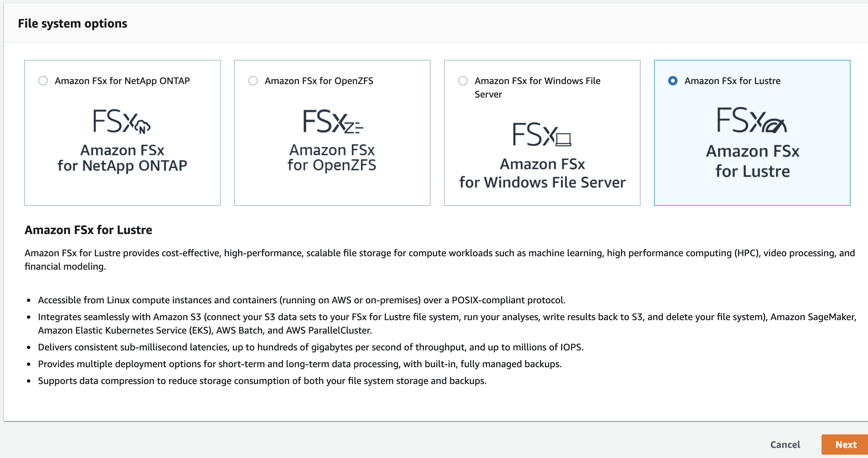Choose the Windows File Server radio button
Screen dimensions: 868x458
point(463,81)
